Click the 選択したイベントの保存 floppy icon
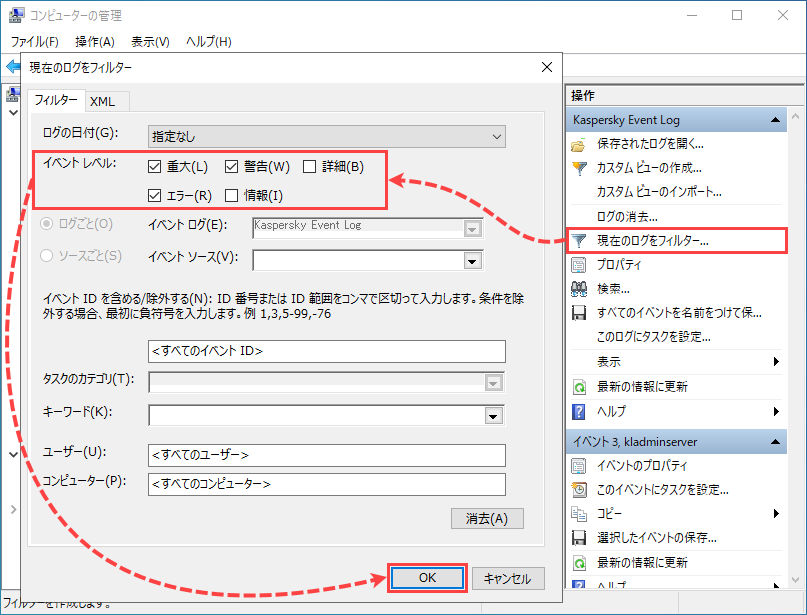This screenshot has height=615, width=807. coord(579,538)
